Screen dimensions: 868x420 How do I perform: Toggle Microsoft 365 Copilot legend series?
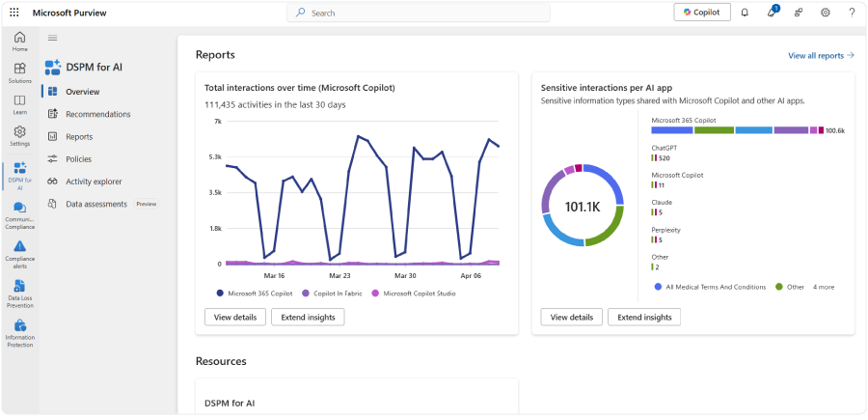coord(256,294)
